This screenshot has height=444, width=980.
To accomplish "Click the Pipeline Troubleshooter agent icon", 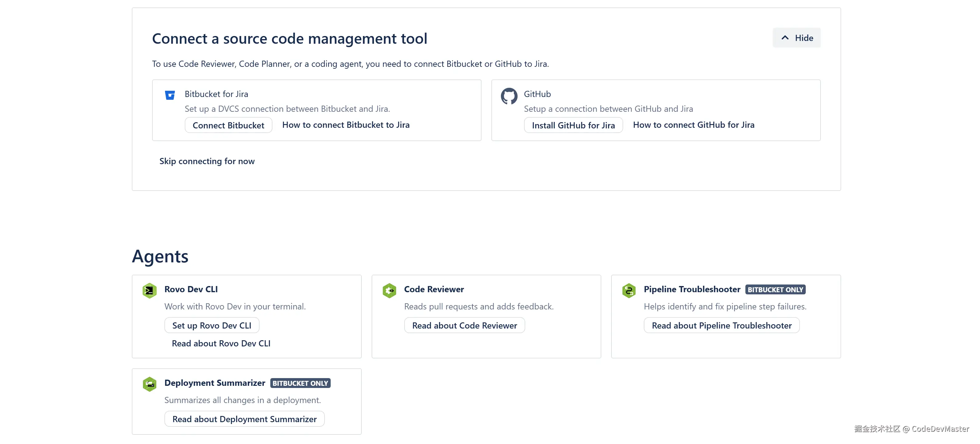I will (629, 291).
